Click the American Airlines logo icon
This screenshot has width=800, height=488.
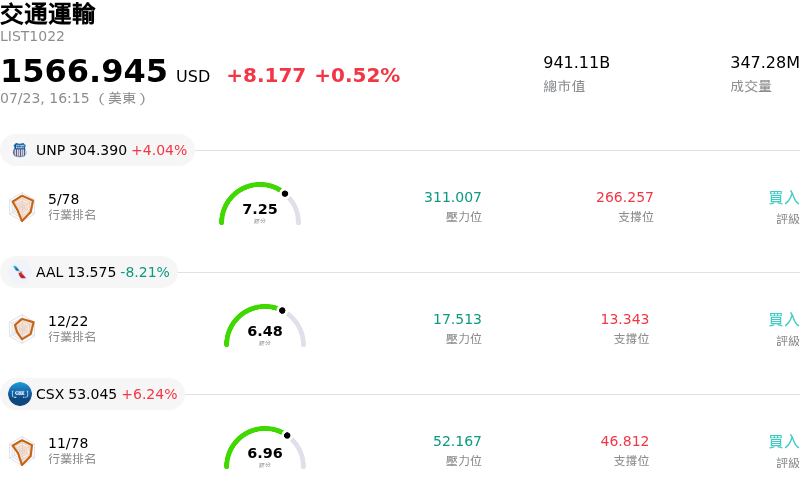pyautogui.click(x=19, y=272)
